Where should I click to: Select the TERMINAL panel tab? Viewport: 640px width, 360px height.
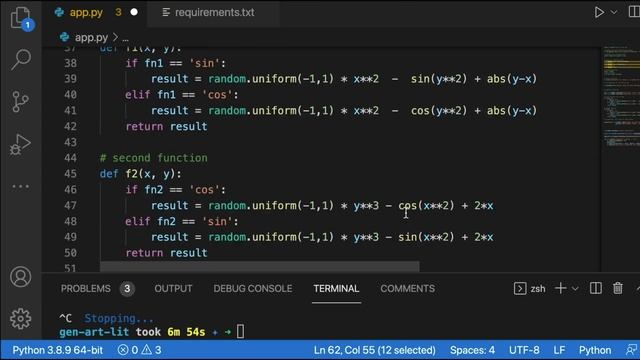(336, 289)
